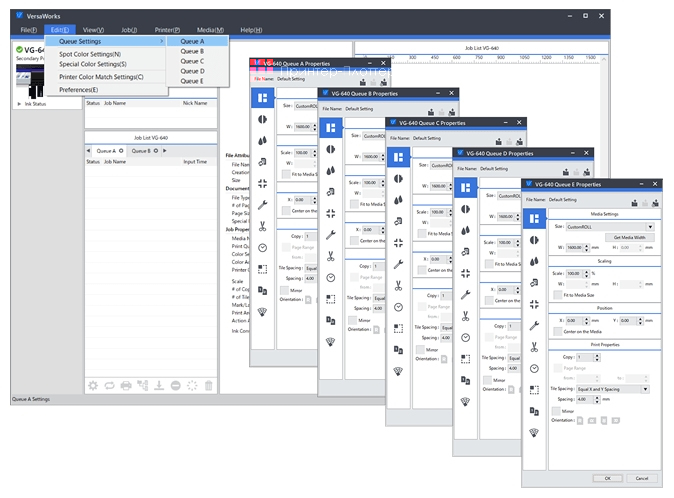Click the print icon in job list toolbar
Image resolution: width=674 pixels, height=498 pixels.
[126, 385]
